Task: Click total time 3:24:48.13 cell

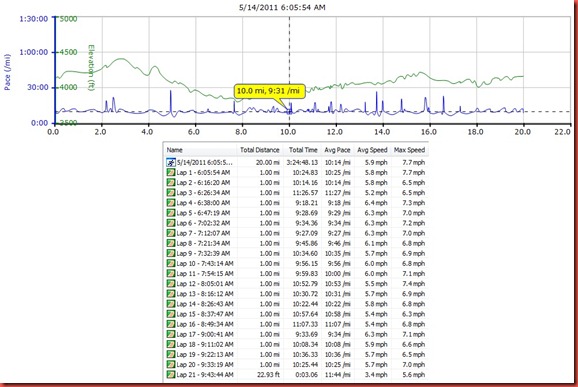Action: 302,162
